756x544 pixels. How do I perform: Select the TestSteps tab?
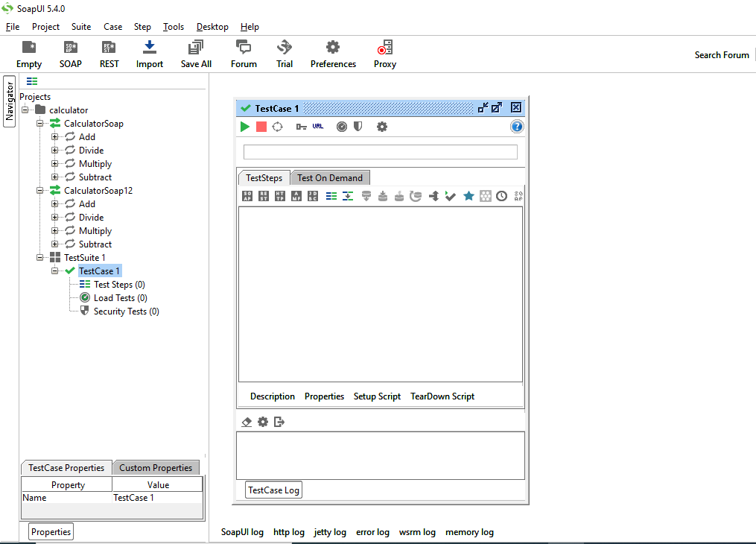pos(264,178)
